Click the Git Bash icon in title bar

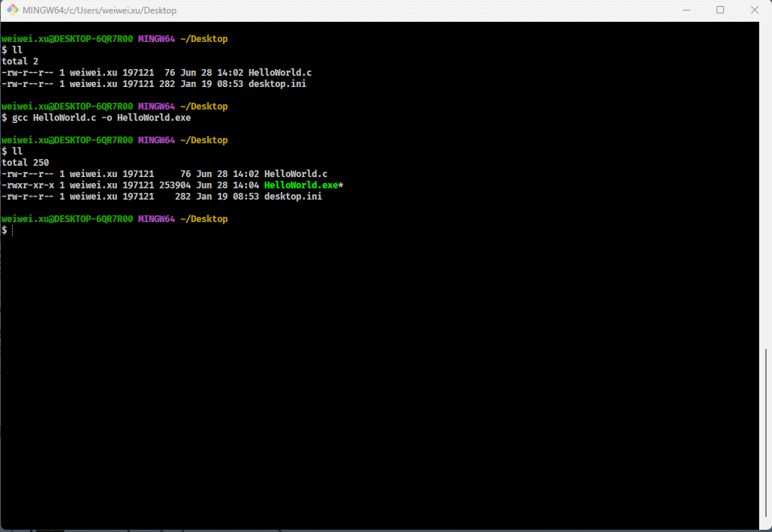13,11
